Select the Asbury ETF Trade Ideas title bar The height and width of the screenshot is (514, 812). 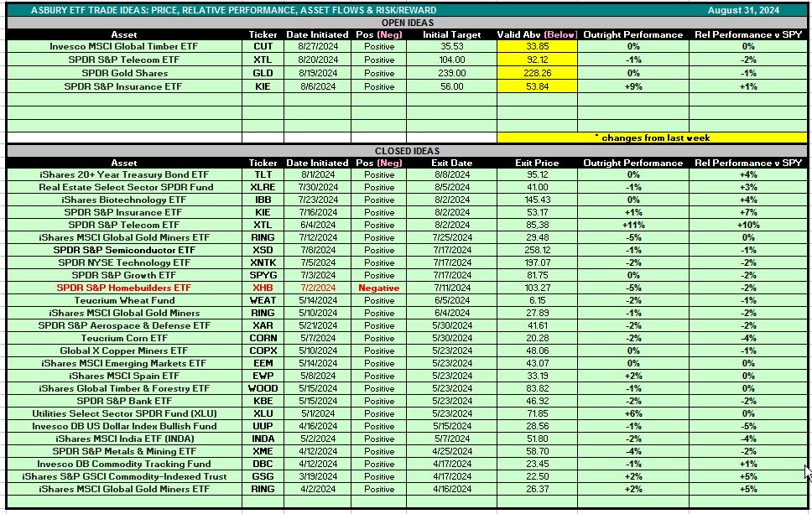pos(221,10)
